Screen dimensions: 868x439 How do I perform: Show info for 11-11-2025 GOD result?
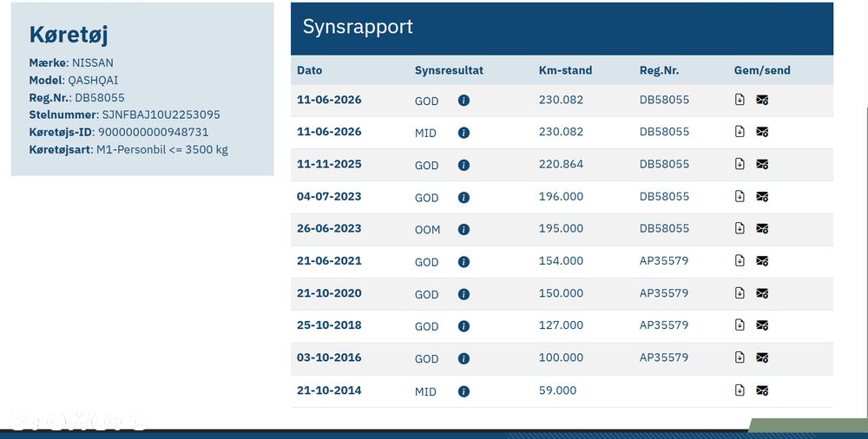pyautogui.click(x=464, y=165)
